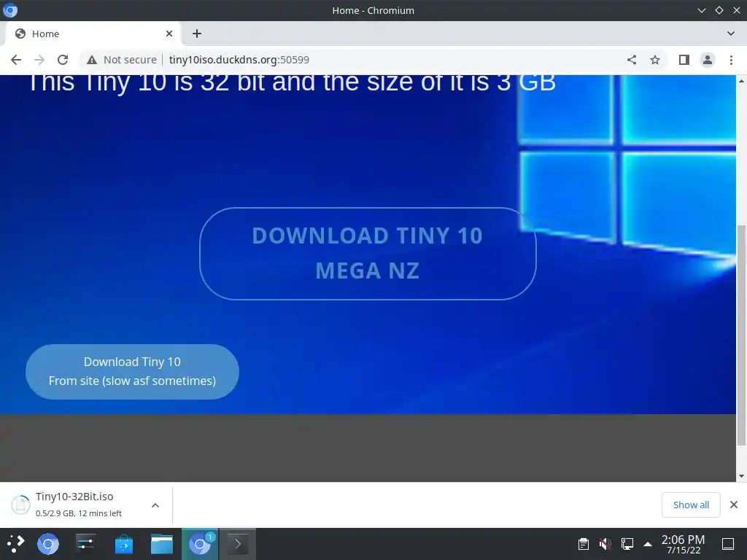Screen dimensions: 747x560
Task: Open network connections tray icon
Action: pos(627,544)
